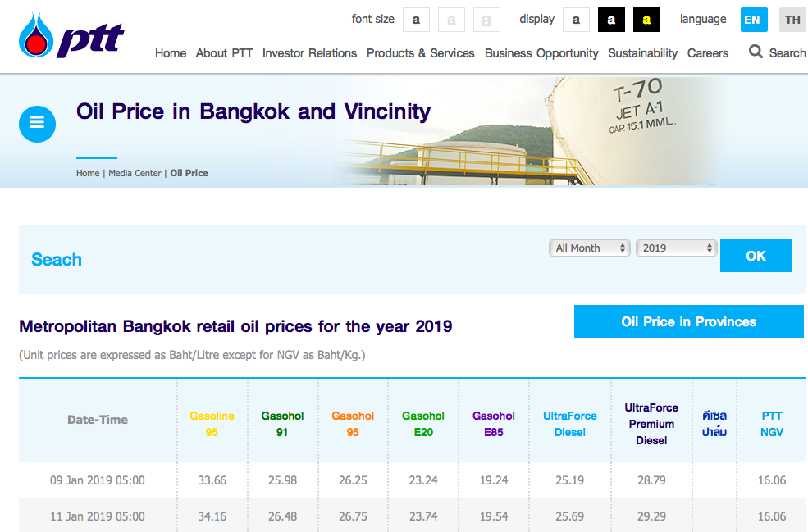Open the 2019 year dropdown
808x532 pixels.
point(677,248)
